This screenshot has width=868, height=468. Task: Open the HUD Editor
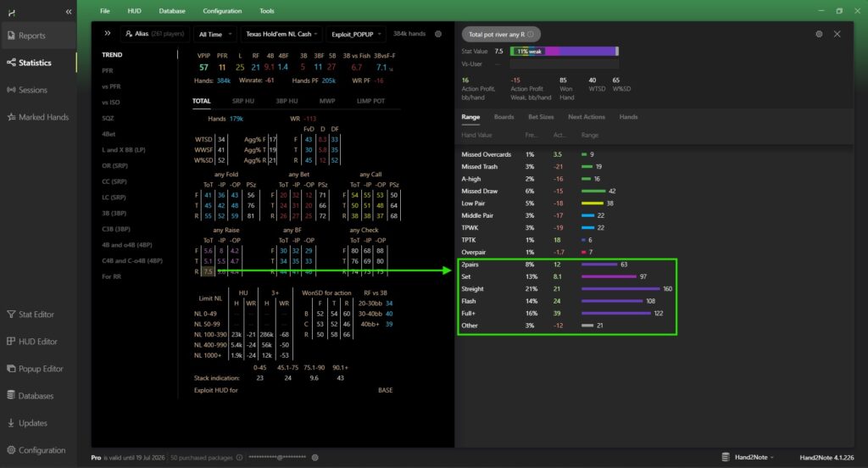(36, 342)
